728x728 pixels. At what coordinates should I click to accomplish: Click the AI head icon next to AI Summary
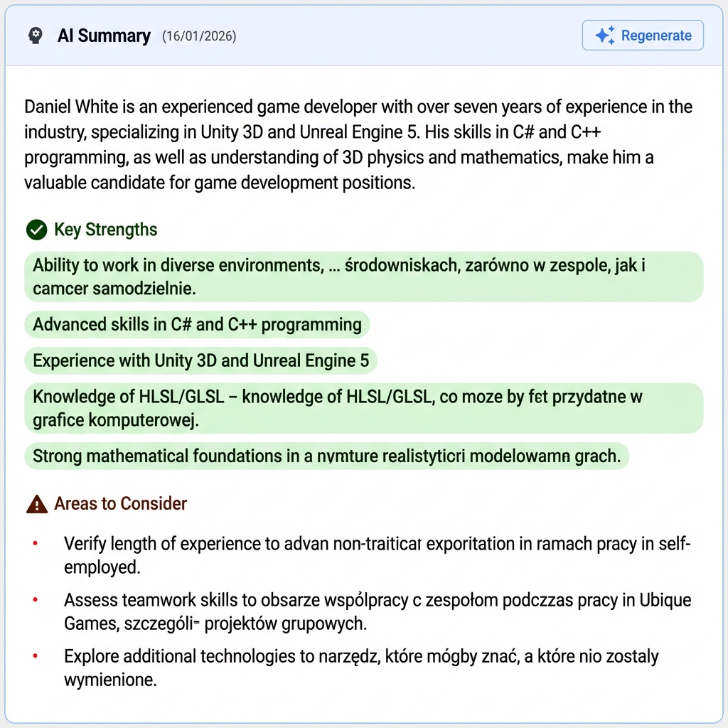pos(35,35)
